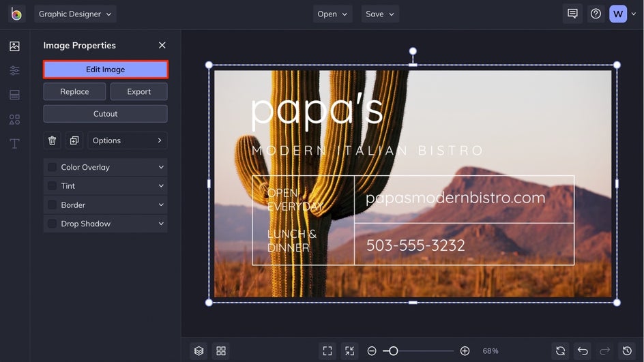Image resolution: width=644 pixels, height=362 pixels.
Task: Open the help question mark icon
Action: click(x=596, y=14)
